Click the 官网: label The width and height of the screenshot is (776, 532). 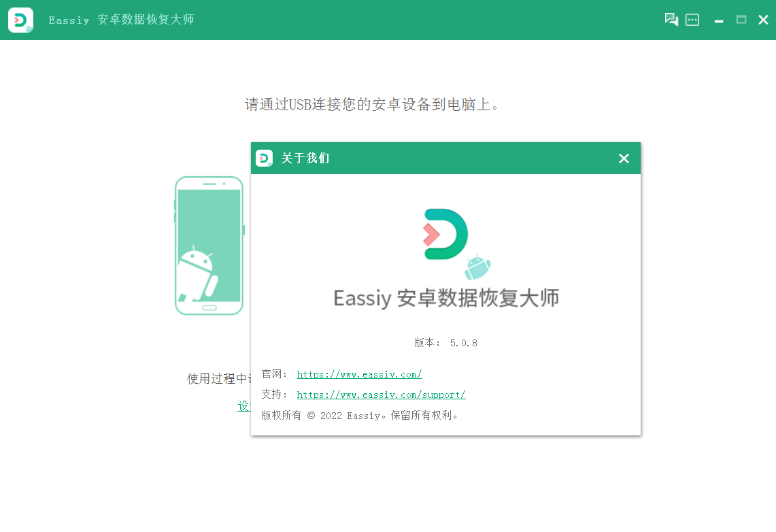coord(274,374)
